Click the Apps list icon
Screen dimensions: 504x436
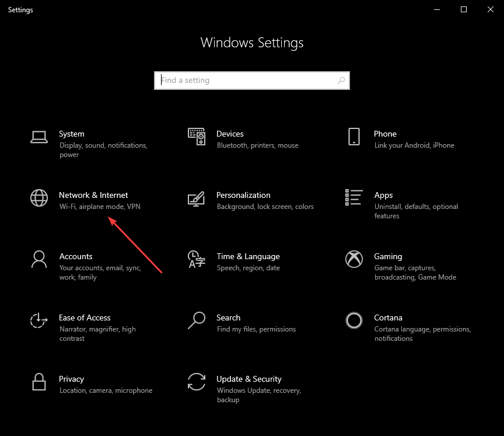tap(354, 198)
